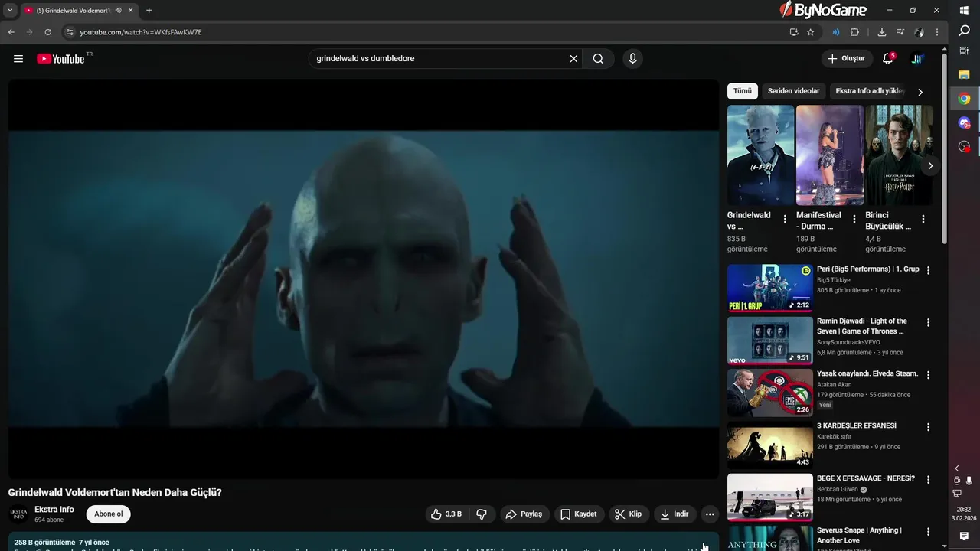Open media control icon in Chrome toolbar
980x551 pixels.
(x=900, y=32)
